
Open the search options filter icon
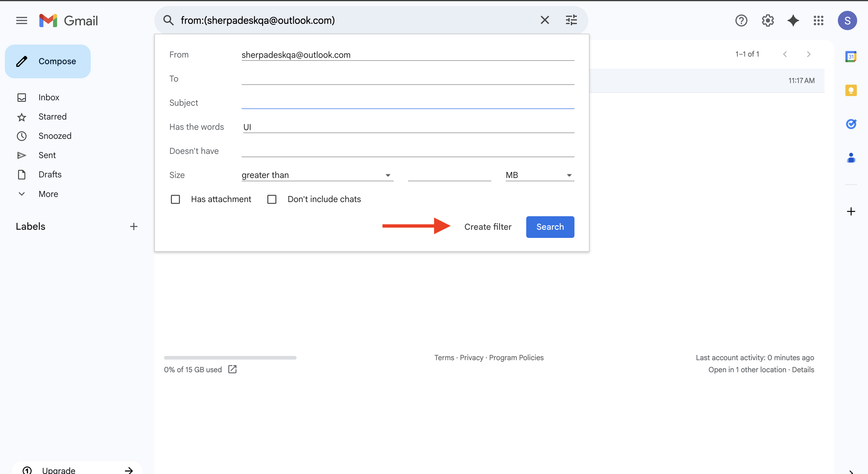pos(571,20)
